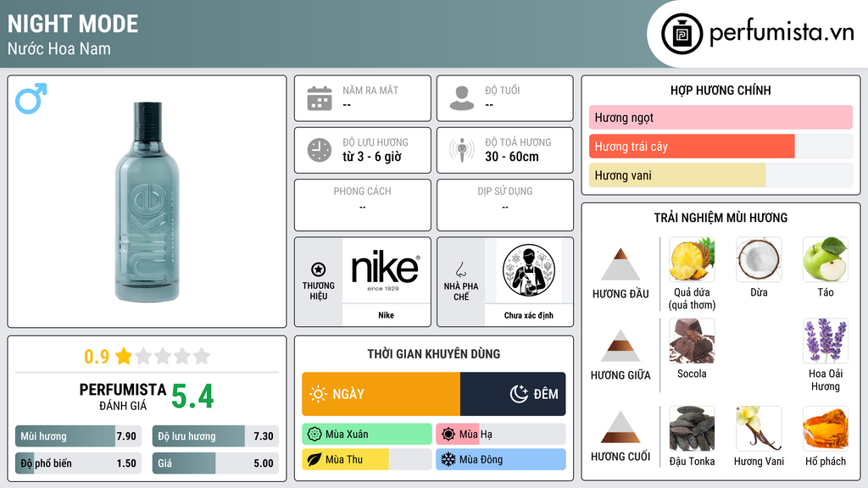Click the Nike perfume bottle image
This screenshot has height=488, width=868.
point(147,202)
